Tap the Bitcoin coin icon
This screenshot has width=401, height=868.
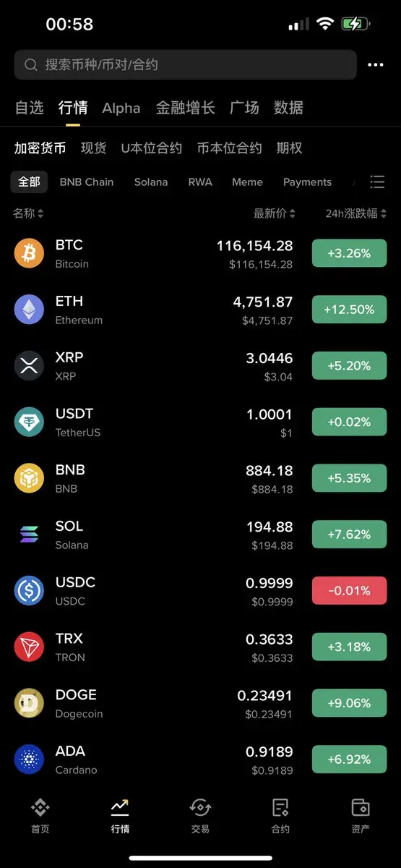tap(29, 253)
